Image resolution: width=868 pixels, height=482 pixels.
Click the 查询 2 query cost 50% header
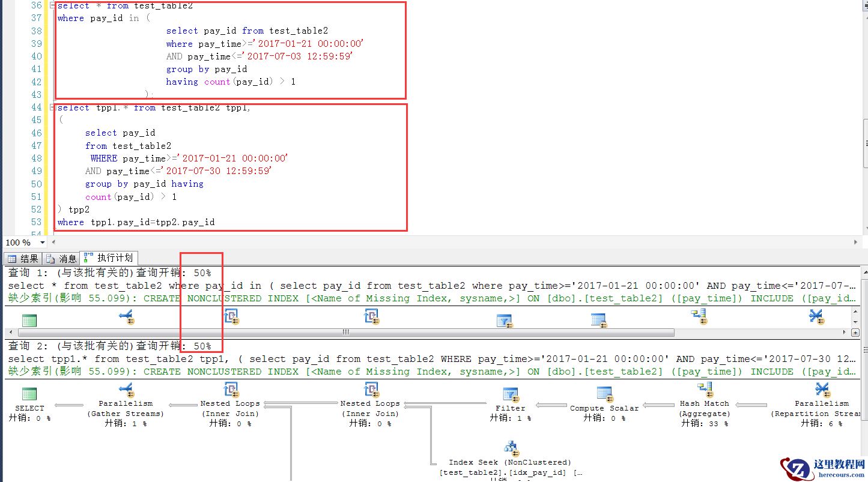click(x=110, y=346)
